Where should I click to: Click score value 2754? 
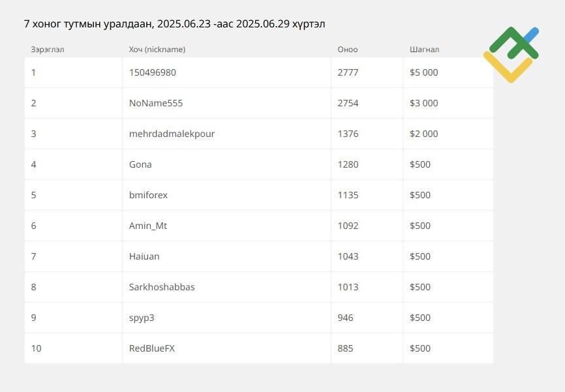pyautogui.click(x=348, y=103)
